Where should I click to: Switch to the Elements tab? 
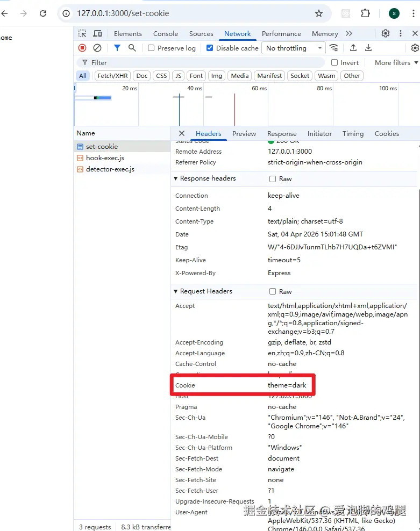pyautogui.click(x=128, y=33)
